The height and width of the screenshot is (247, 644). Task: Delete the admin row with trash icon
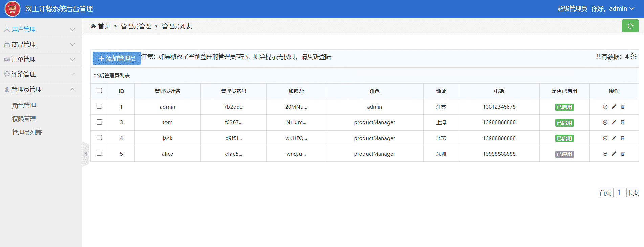point(623,107)
